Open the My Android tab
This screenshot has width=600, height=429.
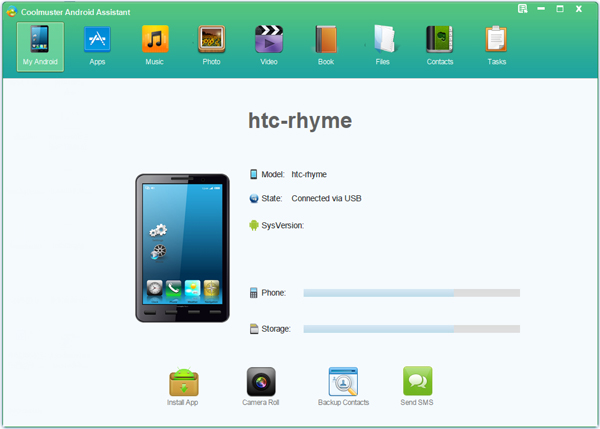point(40,44)
